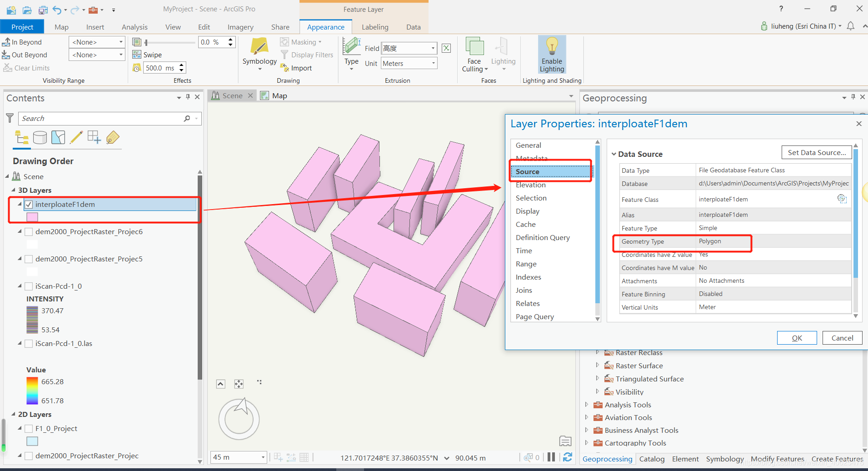The width and height of the screenshot is (868, 471).
Task: Enable the F1_0_Project layer checkbox
Action: (x=29, y=429)
